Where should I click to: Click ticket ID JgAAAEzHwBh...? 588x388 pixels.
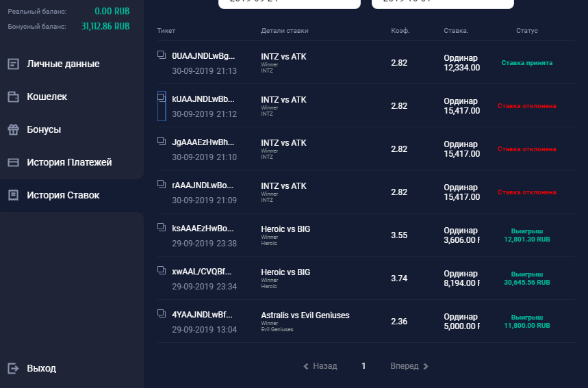pos(203,142)
